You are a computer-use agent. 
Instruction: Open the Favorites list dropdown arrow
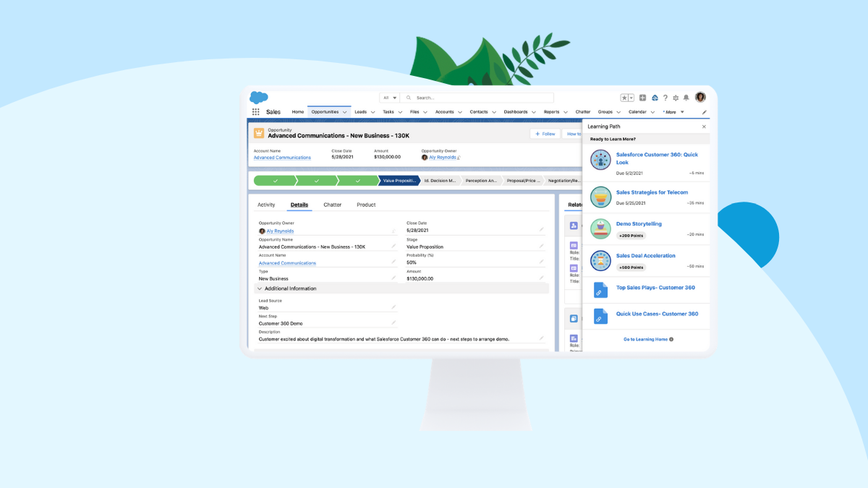point(631,98)
